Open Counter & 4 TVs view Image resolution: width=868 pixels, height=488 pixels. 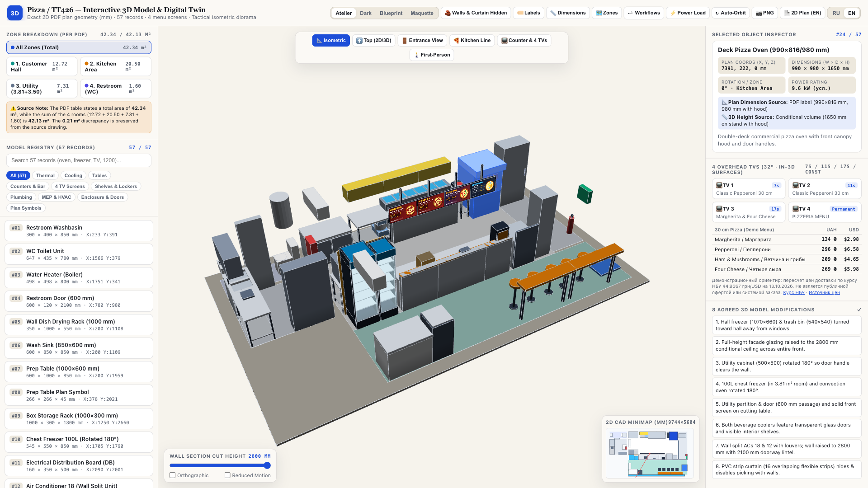(x=524, y=41)
